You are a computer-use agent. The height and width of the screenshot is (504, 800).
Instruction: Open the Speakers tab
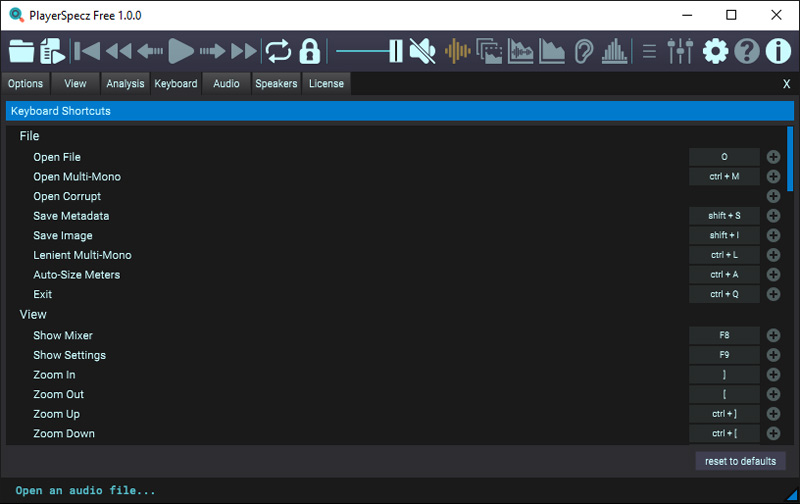tap(276, 84)
